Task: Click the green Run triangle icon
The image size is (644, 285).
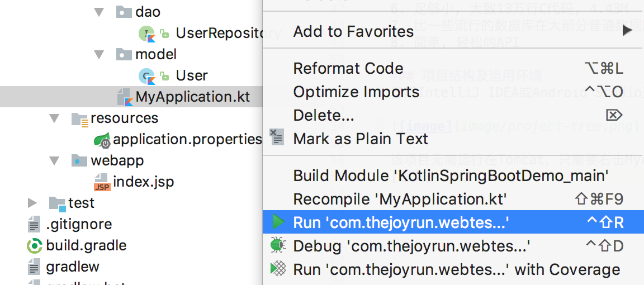Action: point(278,222)
